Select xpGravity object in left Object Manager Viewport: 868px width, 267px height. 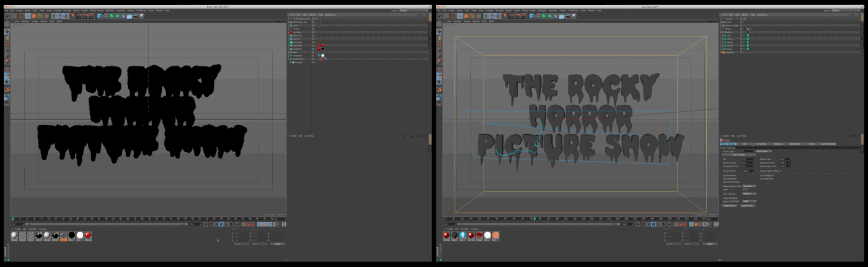298,42
